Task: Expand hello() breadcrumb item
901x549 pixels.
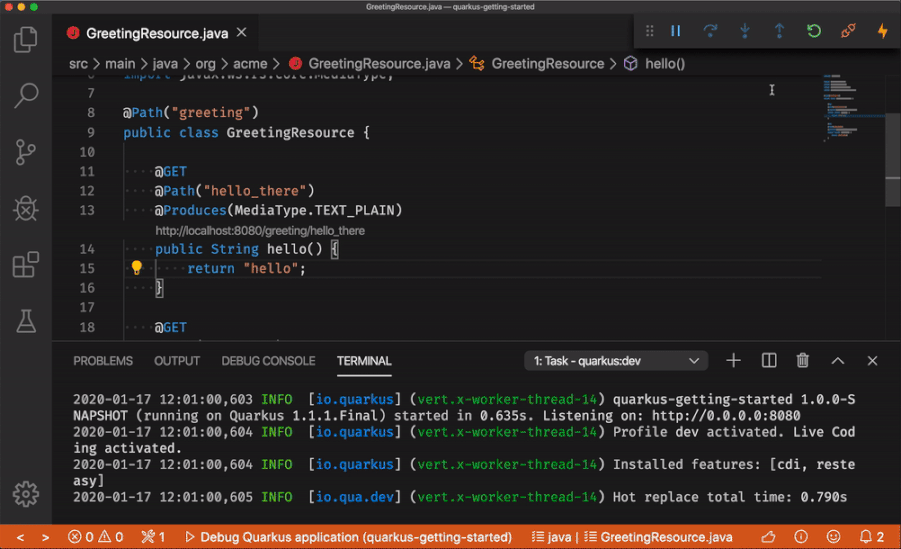Action: [664, 63]
